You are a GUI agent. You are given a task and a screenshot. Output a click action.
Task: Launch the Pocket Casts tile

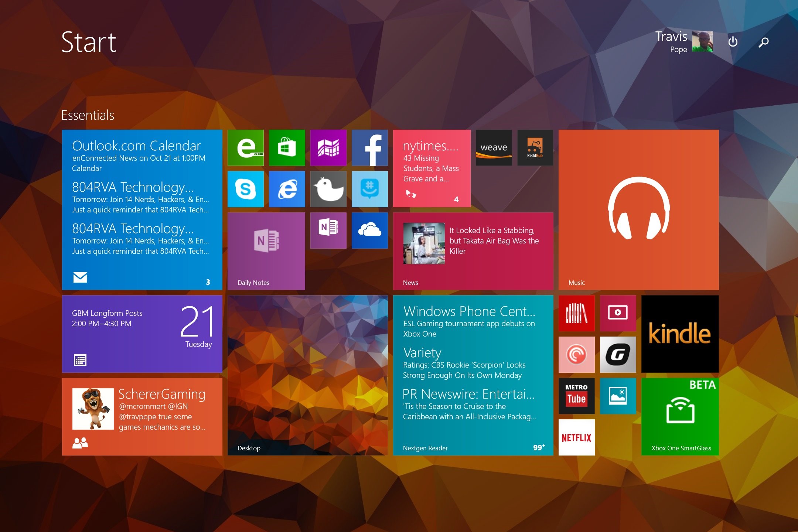click(577, 355)
